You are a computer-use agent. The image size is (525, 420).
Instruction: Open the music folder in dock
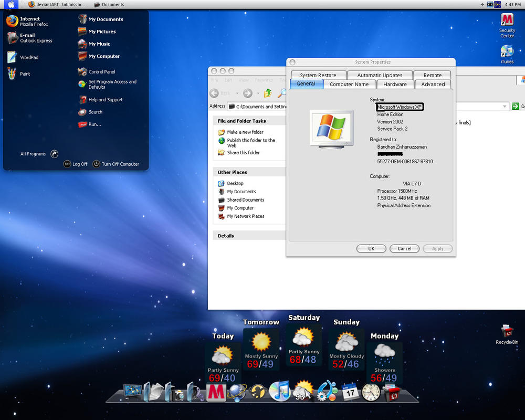195,391
